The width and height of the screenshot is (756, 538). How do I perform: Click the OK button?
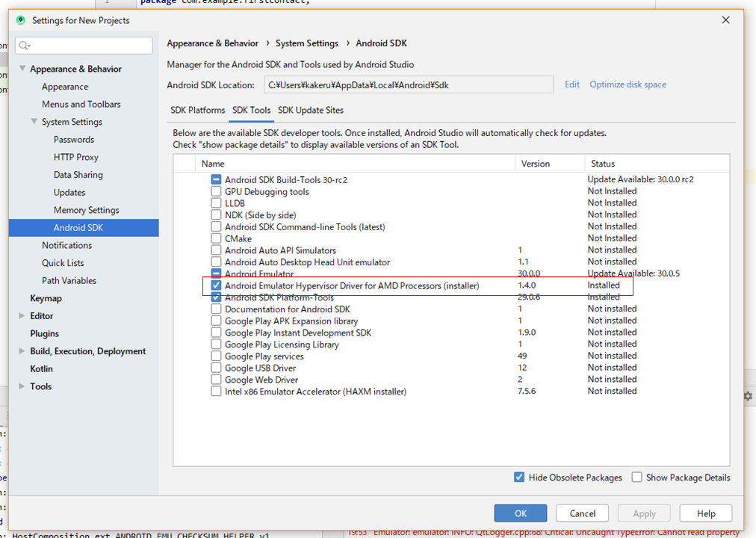(x=520, y=513)
